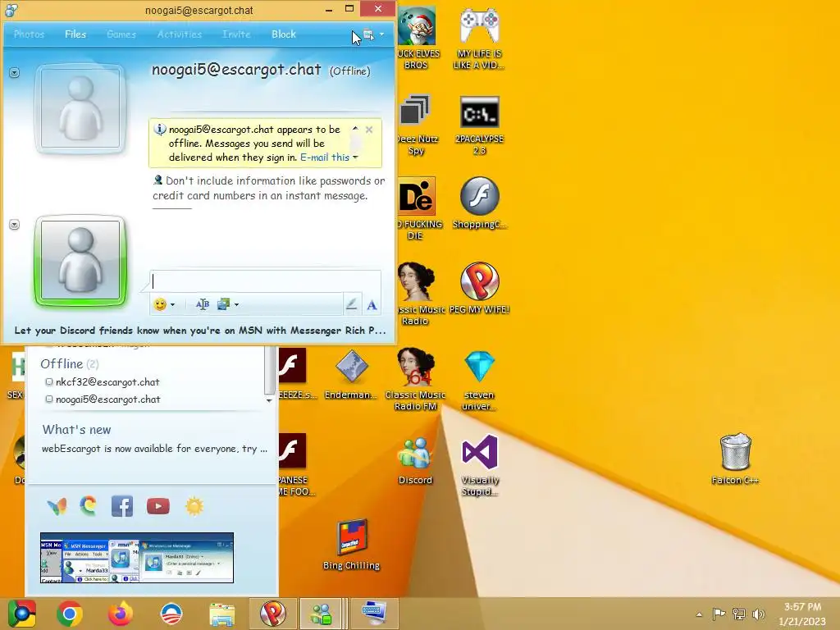The height and width of the screenshot is (630, 840).
Task: Open the emoticon picker smiley icon
Action: coord(160,304)
